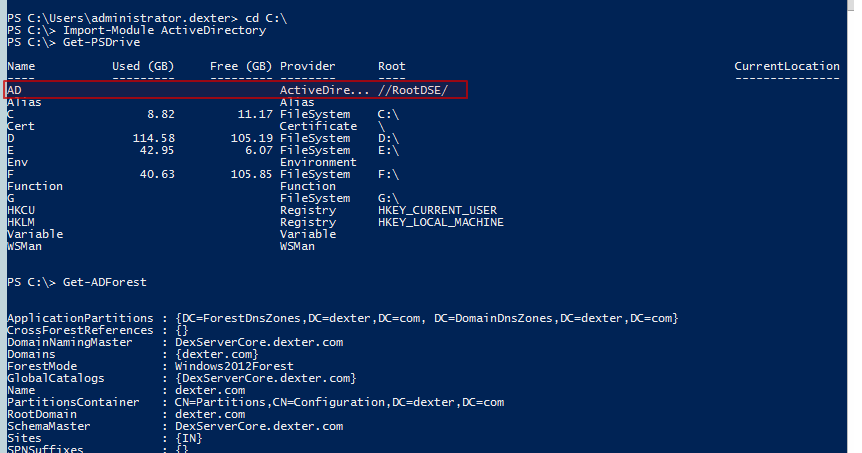Click the PartitionsContainer distinguished name
This screenshot has height=453, width=862.
click(339, 402)
